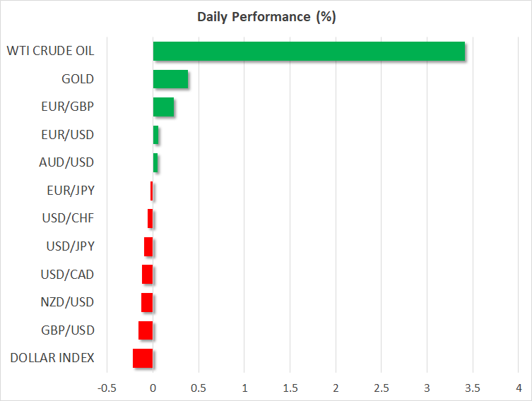Click the USD/CAD red bar
Image resolution: width=532 pixels, height=401 pixels.
(x=147, y=274)
